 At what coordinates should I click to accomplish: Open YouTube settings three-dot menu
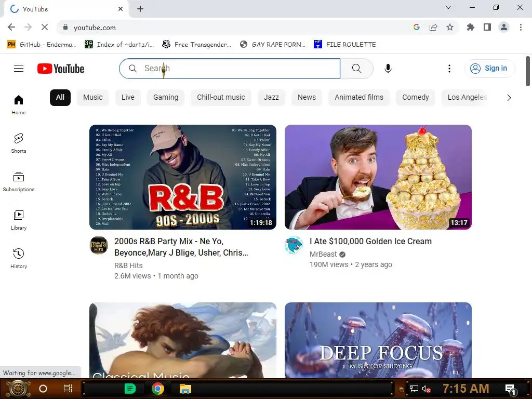click(449, 69)
